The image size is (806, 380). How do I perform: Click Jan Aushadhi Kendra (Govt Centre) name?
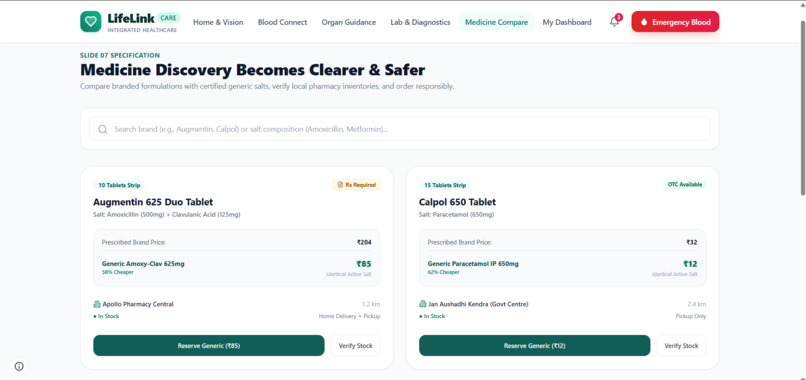pyautogui.click(x=478, y=304)
